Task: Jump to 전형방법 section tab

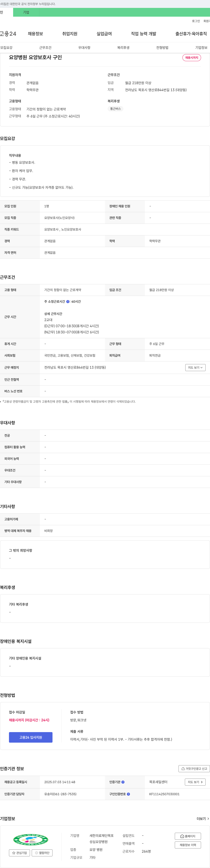Action: pyautogui.click(x=162, y=48)
